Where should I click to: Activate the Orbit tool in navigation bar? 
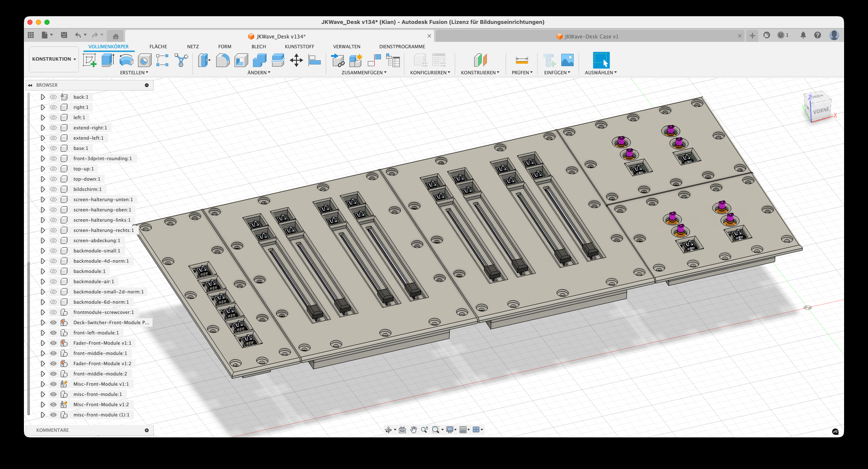point(388,430)
